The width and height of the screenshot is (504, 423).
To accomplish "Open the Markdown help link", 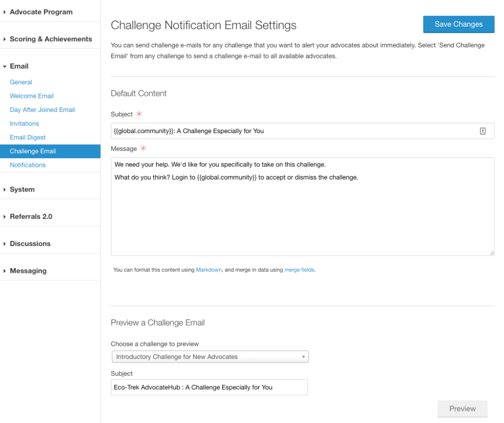I will click(x=209, y=270).
